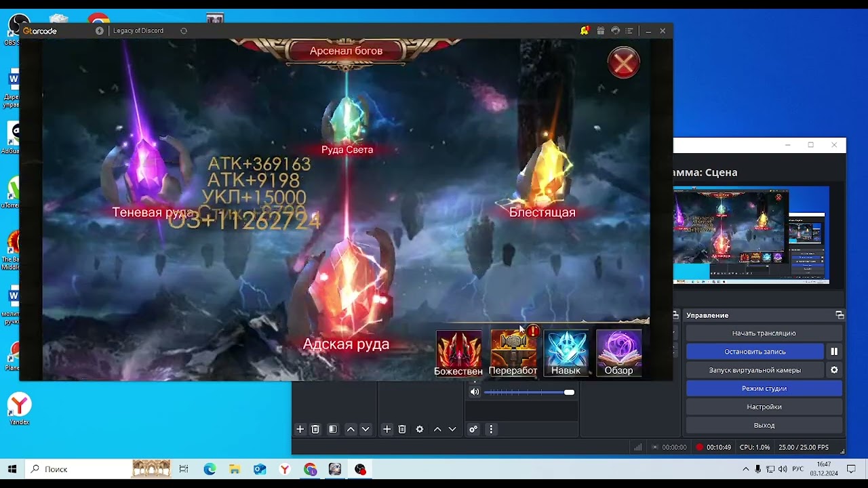
Task: Open the Gtarcade support headset icon
Action: [615, 30]
